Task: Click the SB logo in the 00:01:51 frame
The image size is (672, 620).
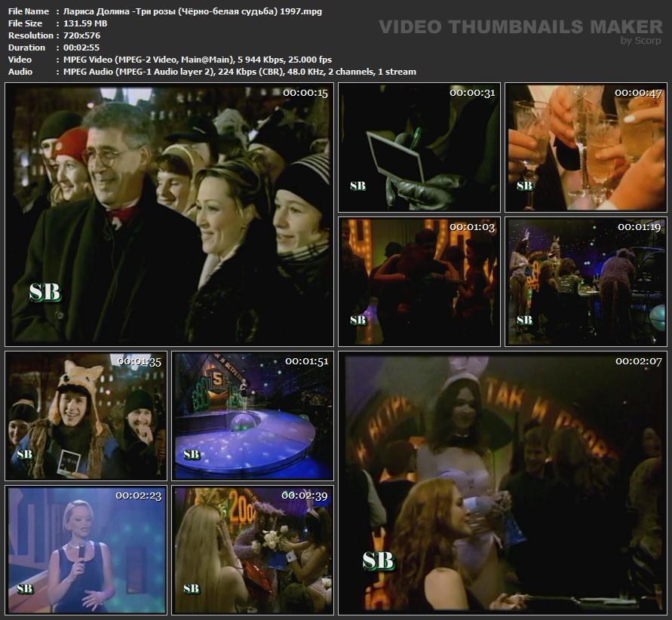Action: coord(191,454)
